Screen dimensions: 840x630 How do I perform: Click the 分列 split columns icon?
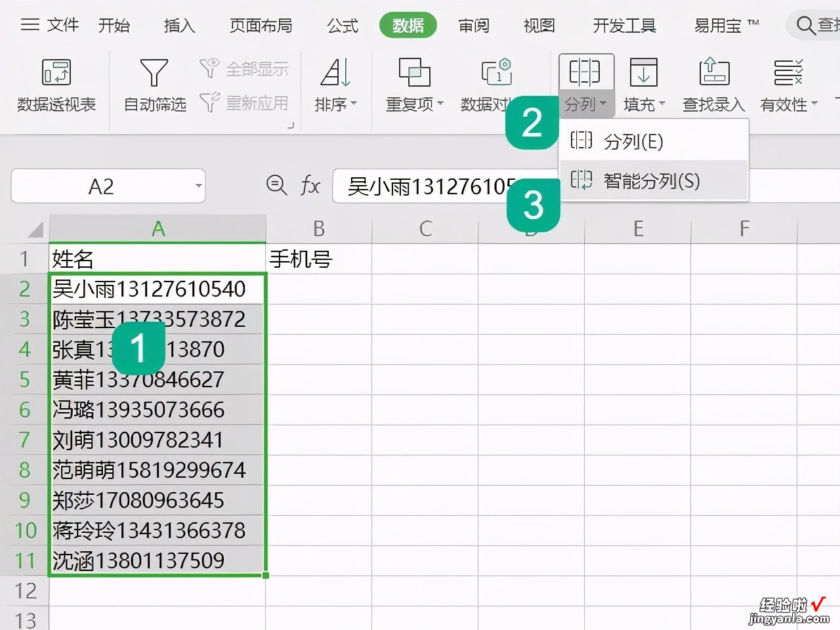click(585, 72)
